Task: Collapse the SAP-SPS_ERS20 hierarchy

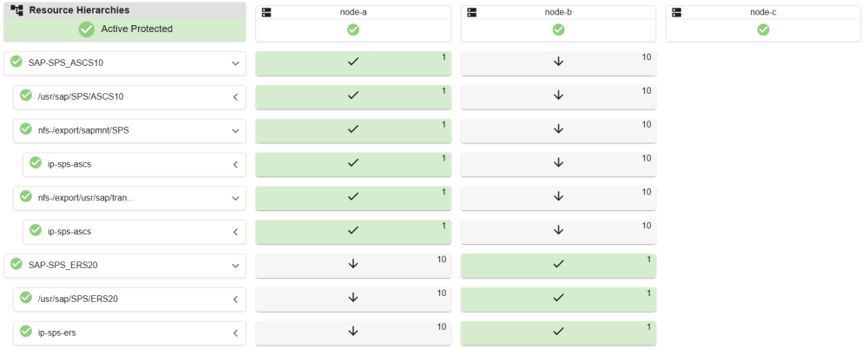Action: tap(234, 266)
